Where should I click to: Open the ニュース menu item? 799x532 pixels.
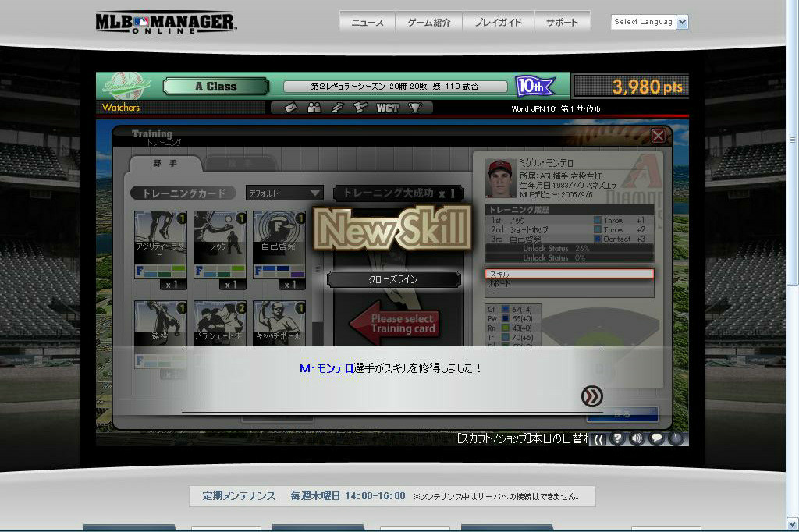click(368, 23)
